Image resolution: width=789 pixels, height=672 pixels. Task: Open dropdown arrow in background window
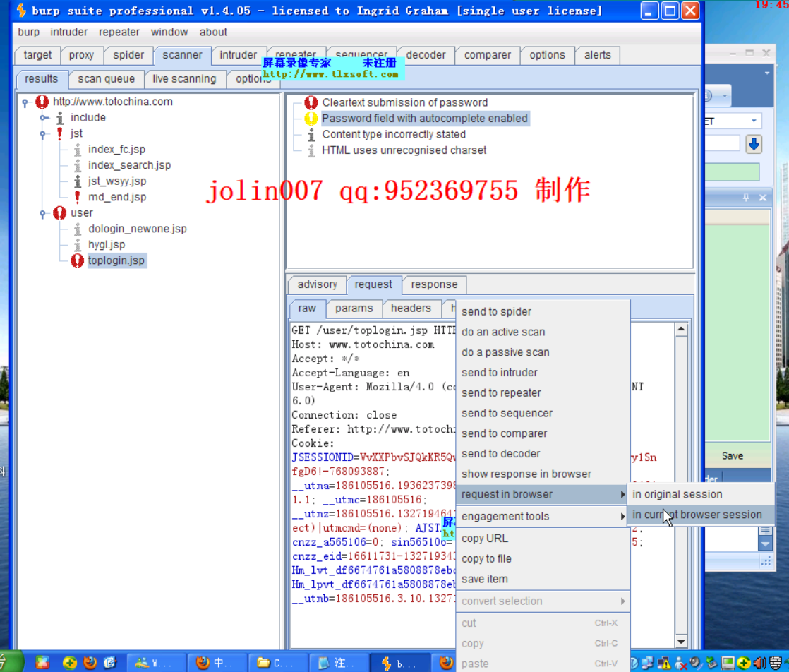754,121
